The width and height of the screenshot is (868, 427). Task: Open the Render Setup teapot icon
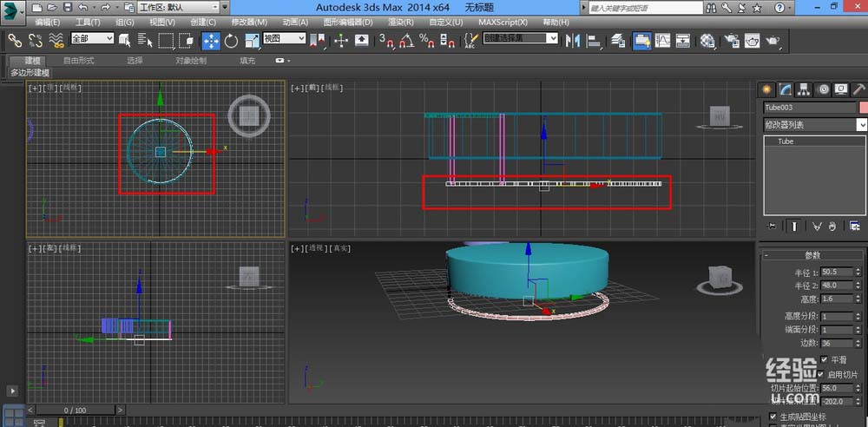[731, 41]
